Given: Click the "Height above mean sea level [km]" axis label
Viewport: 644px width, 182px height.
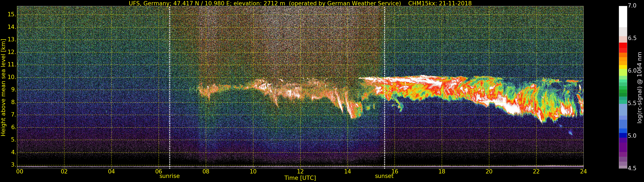Looking at the screenshot, I should point(3,87).
